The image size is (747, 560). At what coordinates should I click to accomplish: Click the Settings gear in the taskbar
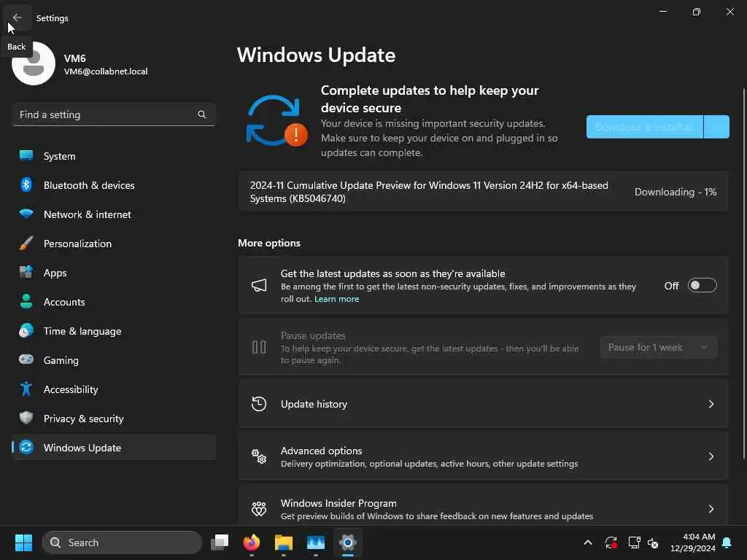(x=348, y=542)
